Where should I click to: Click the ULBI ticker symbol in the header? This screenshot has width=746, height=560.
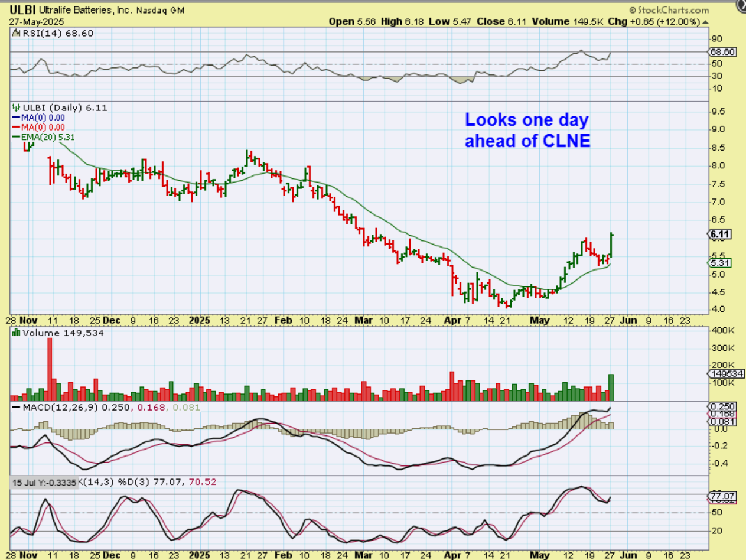click(22, 10)
